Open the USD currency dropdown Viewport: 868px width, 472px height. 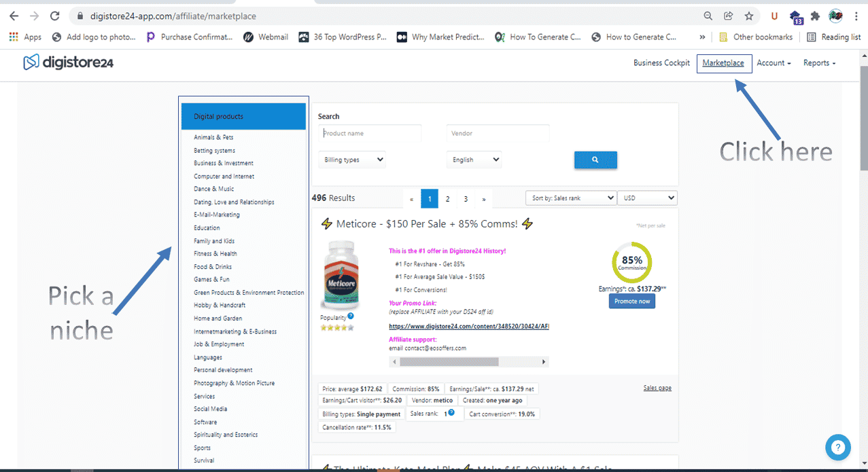[x=647, y=198]
